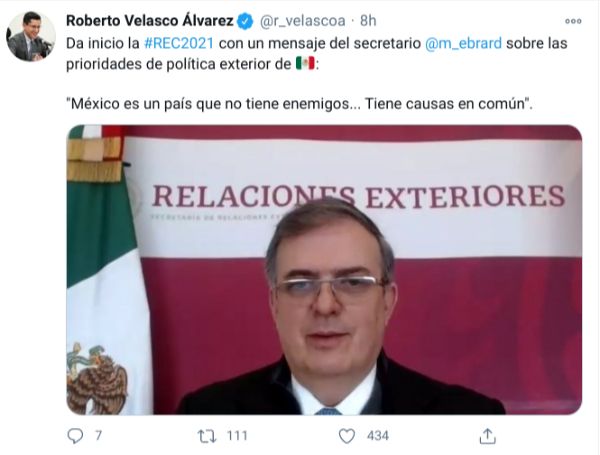Click the RELACIONES EXTERIORES banner text

pyautogui.click(x=359, y=196)
